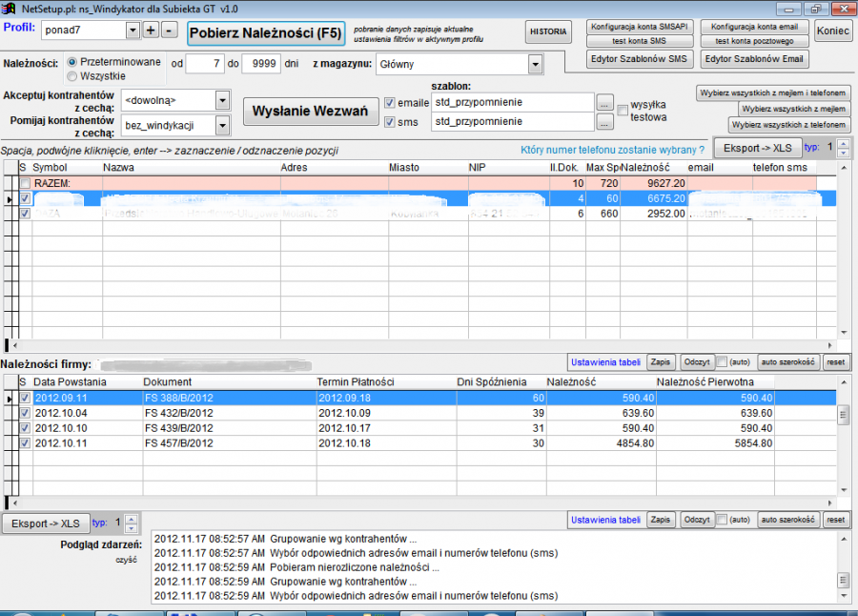Open HISTORIA
This screenshot has width=858, height=616.
[x=548, y=31]
